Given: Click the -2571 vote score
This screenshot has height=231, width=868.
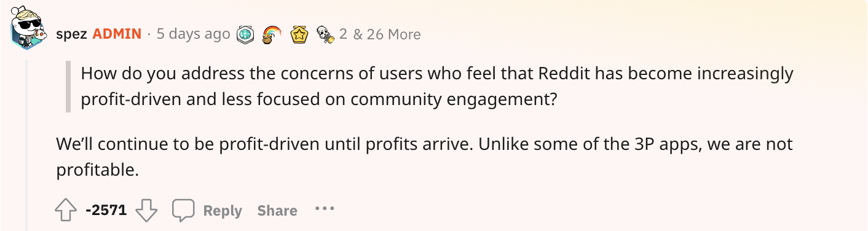Looking at the screenshot, I should click(x=106, y=211).
